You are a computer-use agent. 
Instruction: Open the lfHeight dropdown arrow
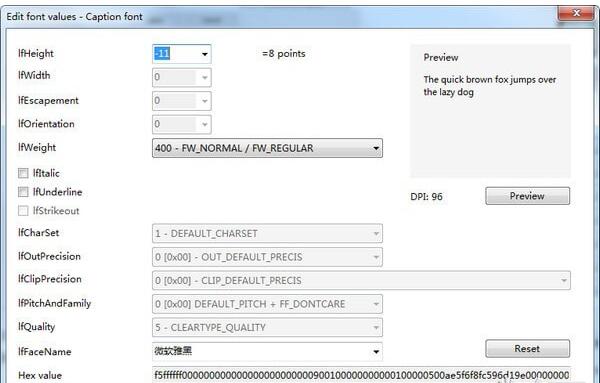205,54
